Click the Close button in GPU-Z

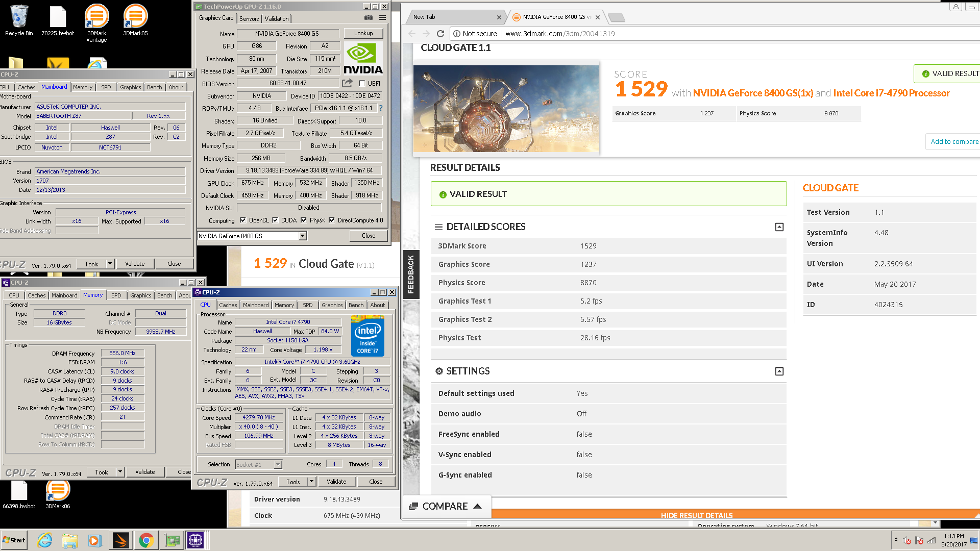(369, 236)
